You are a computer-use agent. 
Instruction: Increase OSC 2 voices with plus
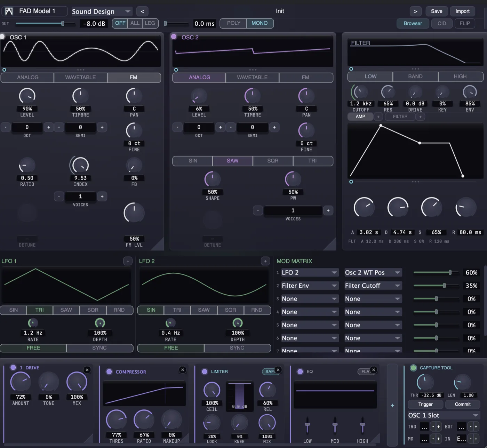(328, 210)
